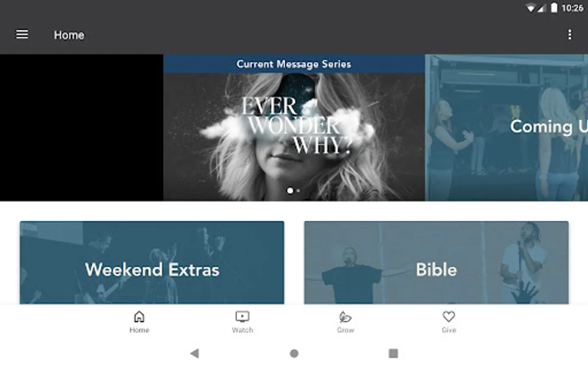This screenshot has height=368, width=588.
Task: Switch to the Watch tab label
Action: 243,330
